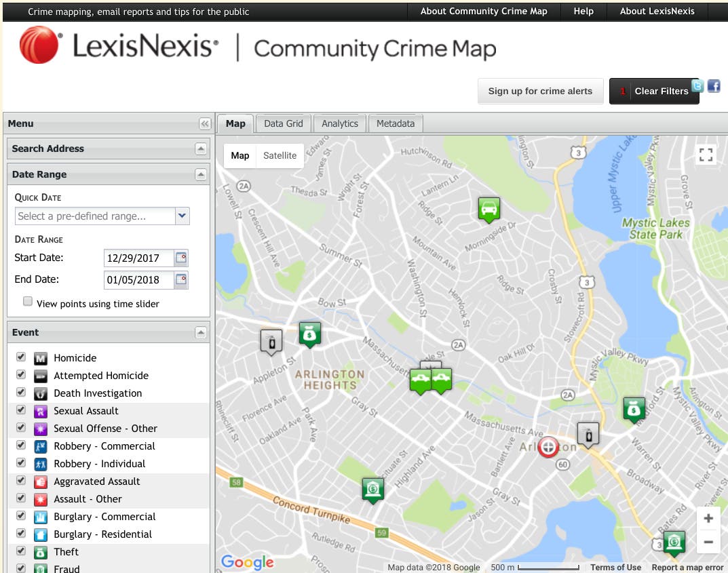The height and width of the screenshot is (573, 728).
Task: Collapse the Menu sidebar panel
Action: tap(204, 123)
